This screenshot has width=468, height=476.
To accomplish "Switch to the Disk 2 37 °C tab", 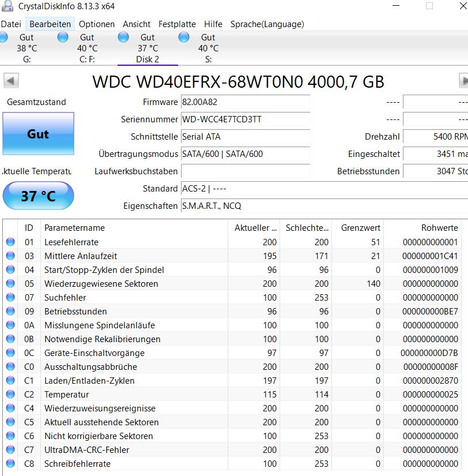I will click(x=148, y=48).
